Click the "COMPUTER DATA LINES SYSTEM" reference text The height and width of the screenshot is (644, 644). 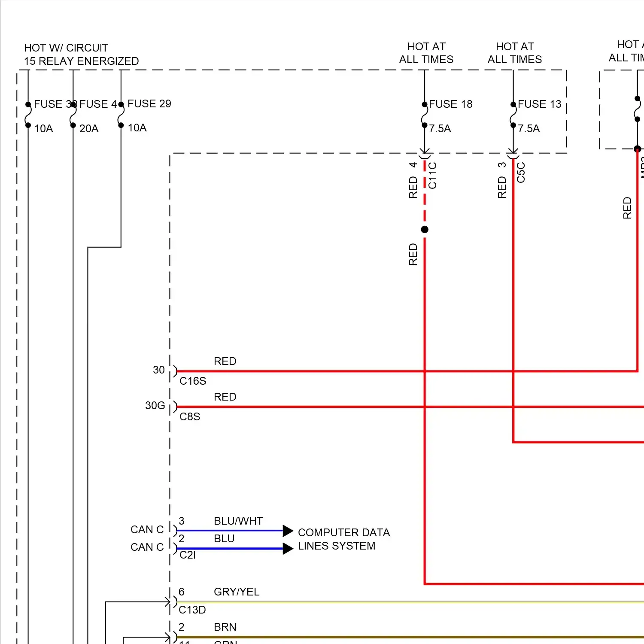(344, 539)
